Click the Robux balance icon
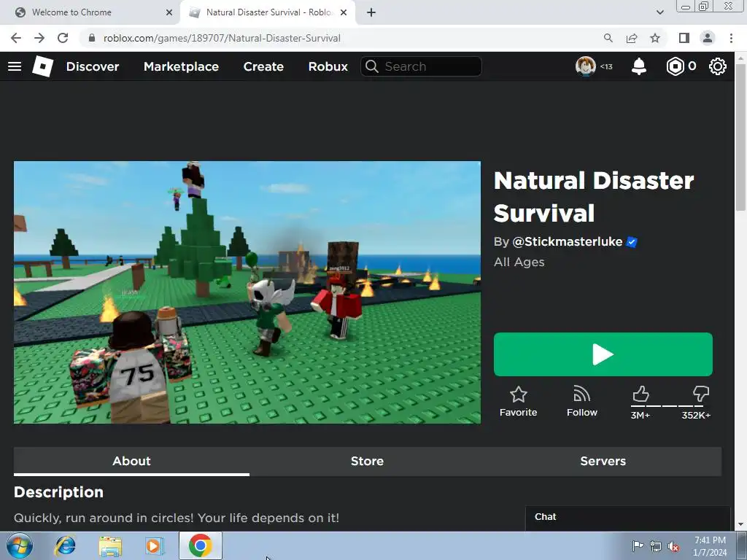 click(x=675, y=66)
